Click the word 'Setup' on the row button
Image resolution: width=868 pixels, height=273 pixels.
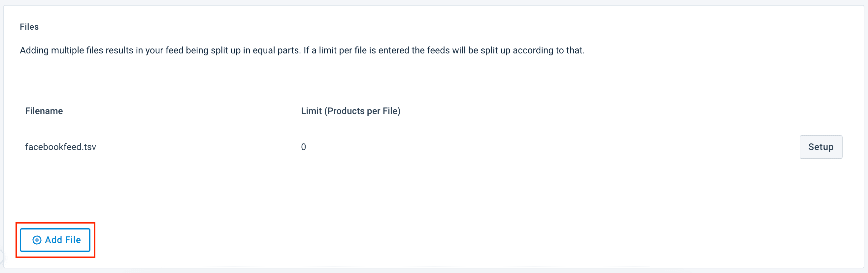[x=820, y=147]
